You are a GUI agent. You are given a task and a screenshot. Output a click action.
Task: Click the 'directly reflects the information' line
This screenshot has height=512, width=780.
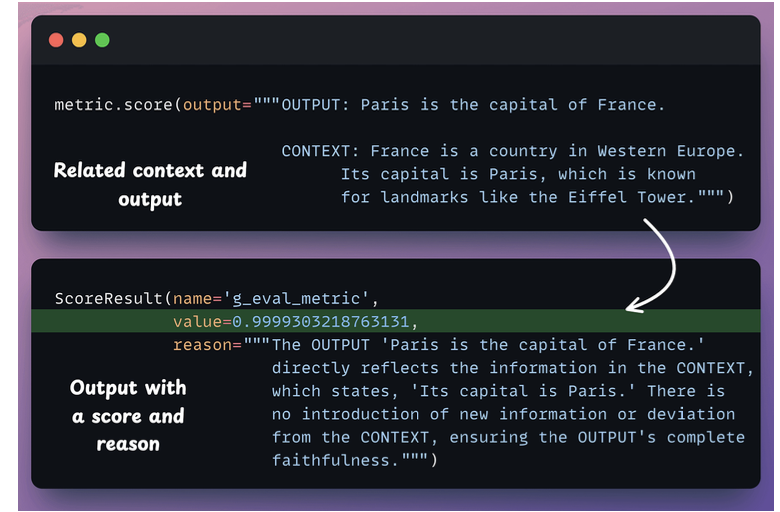[x=508, y=367]
